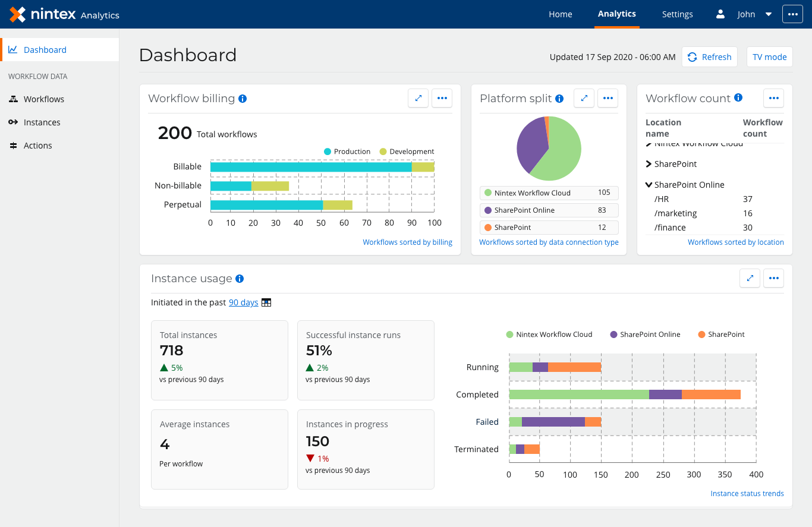Image resolution: width=812 pixels, height=527 pixels.
Task: Toggle Development legend in Workflow billing
Action: pos(407,152)
